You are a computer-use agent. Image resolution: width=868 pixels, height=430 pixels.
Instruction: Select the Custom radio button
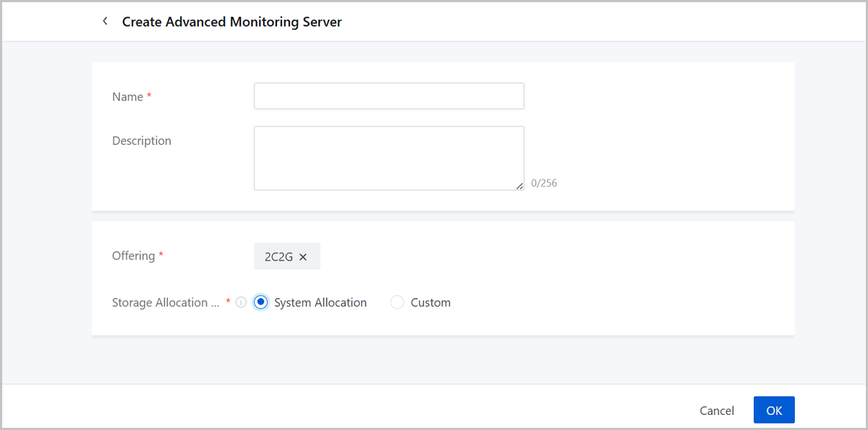(x=397, y=303)
